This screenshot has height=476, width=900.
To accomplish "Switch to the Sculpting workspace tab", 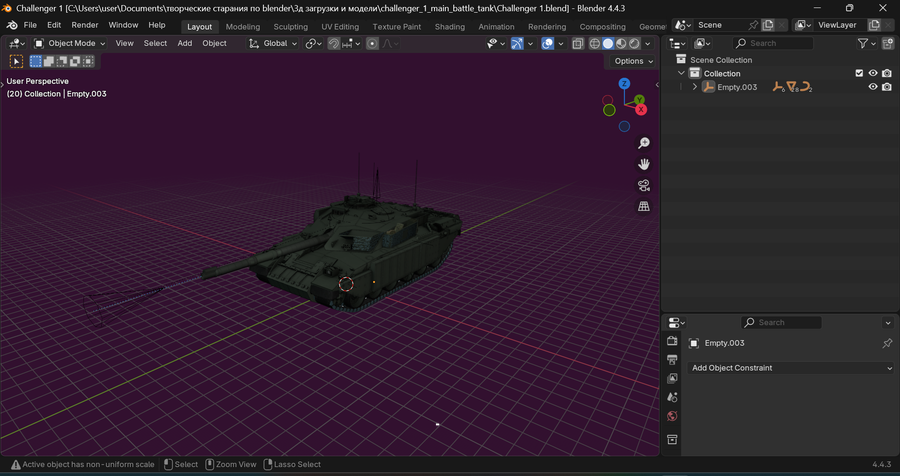I will (290, 26).
